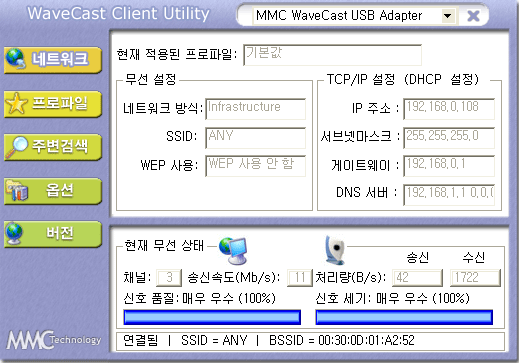Click the access point antenna icon
The width and height of the screenshot is (519, 363).
[335, 250]
